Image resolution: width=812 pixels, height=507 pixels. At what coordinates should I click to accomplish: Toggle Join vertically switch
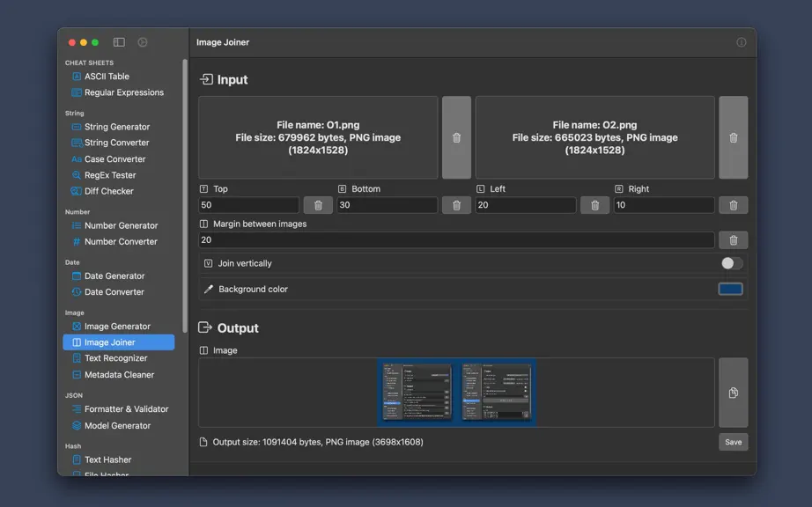point(732,263)
